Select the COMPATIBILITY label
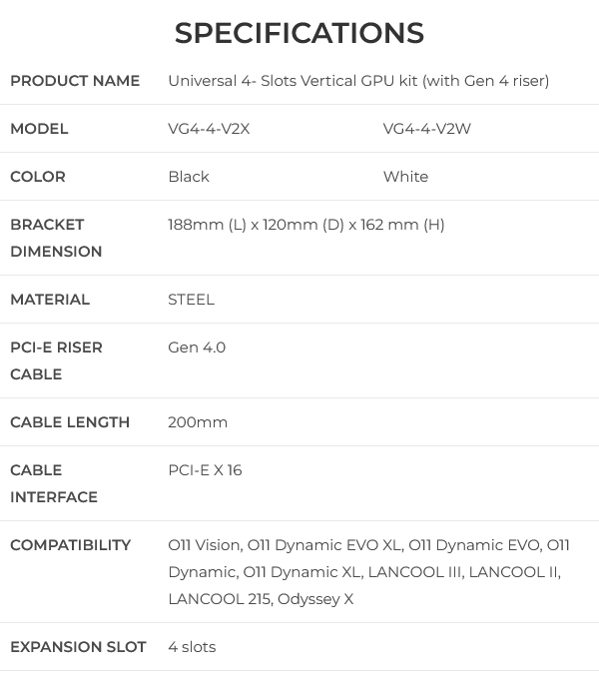 71,545
